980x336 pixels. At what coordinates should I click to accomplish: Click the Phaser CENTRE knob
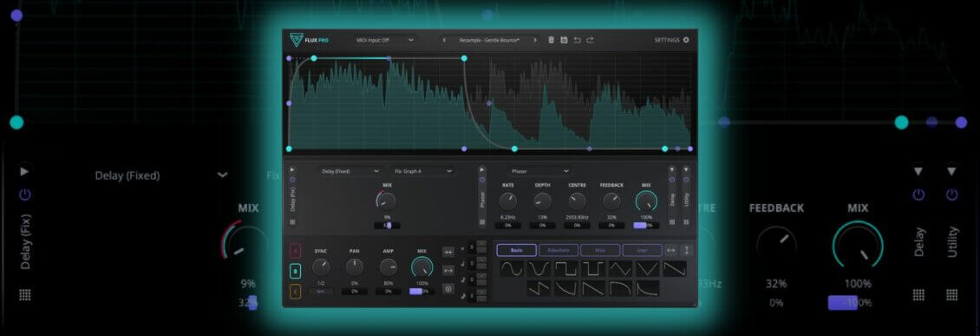tap(577, 201)
